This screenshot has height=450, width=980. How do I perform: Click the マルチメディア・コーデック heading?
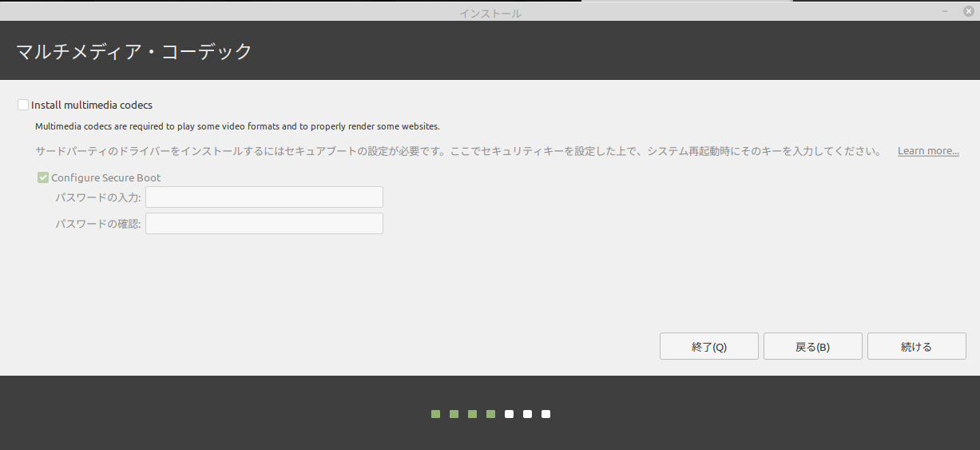tap(134, 52)
